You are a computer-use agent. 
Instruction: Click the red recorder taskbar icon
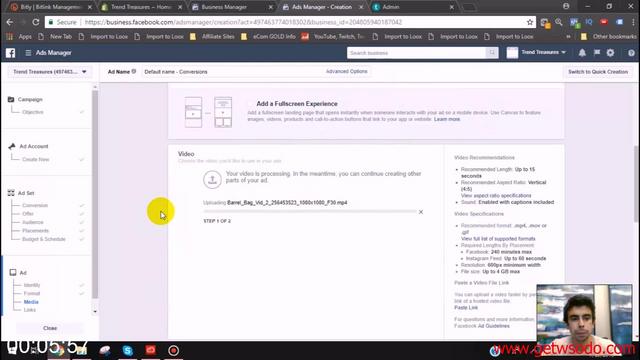point(150,350)
